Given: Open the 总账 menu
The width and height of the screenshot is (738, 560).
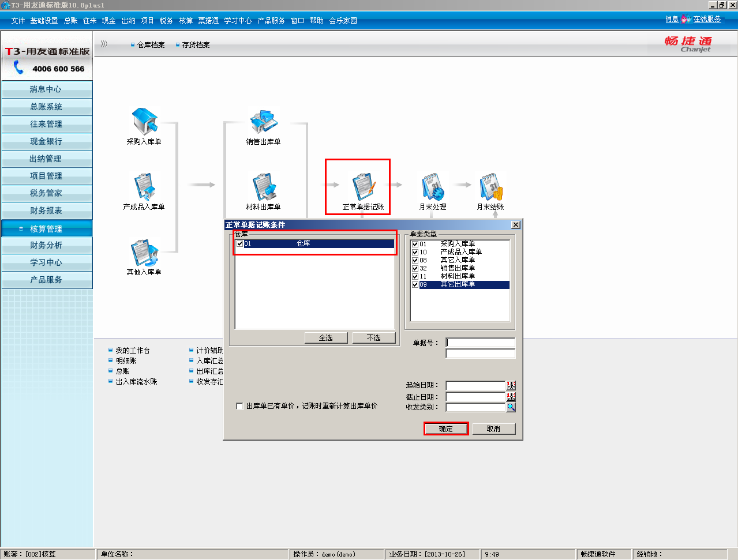Looking at the screenshot, I should click(71, 21).
